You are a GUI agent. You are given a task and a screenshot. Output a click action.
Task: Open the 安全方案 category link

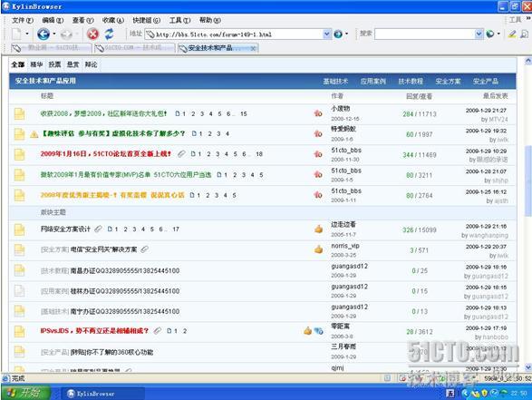[x=449, y=82]
